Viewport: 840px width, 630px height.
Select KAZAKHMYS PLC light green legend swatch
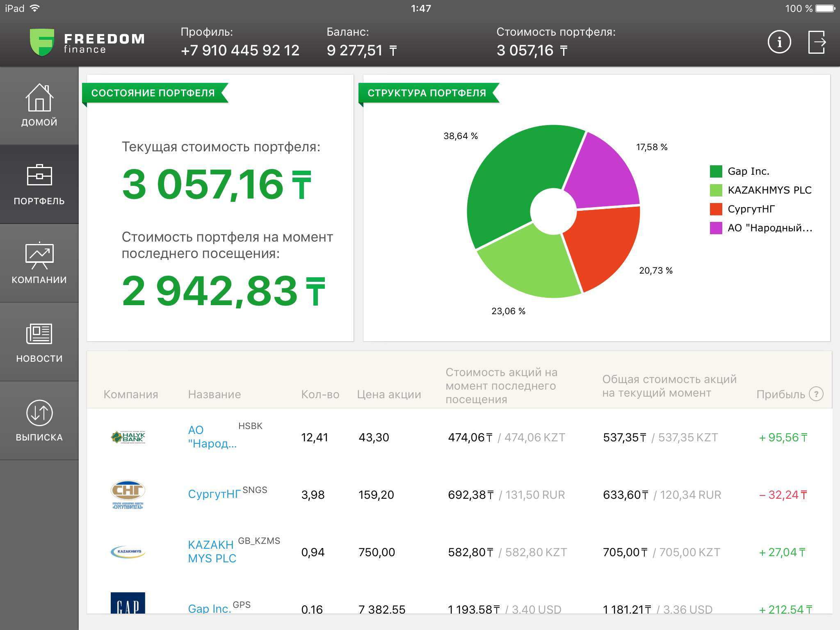click(x=716, y=190)
